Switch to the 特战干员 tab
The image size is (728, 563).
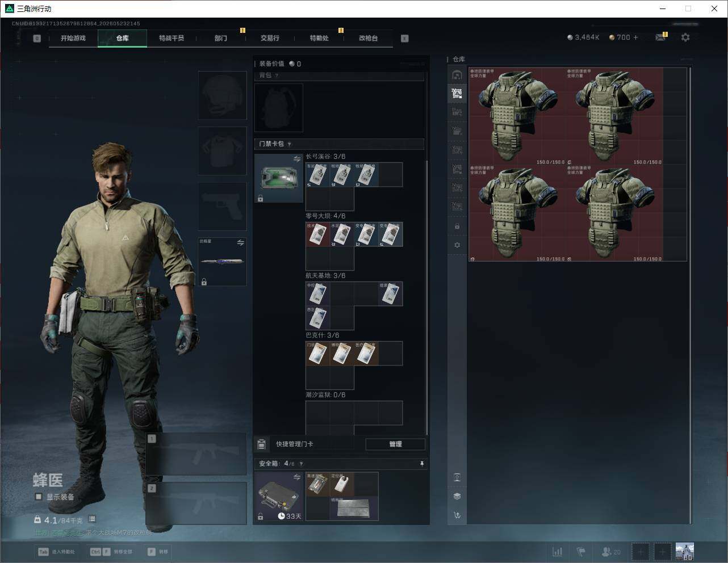tap(171, 38)
